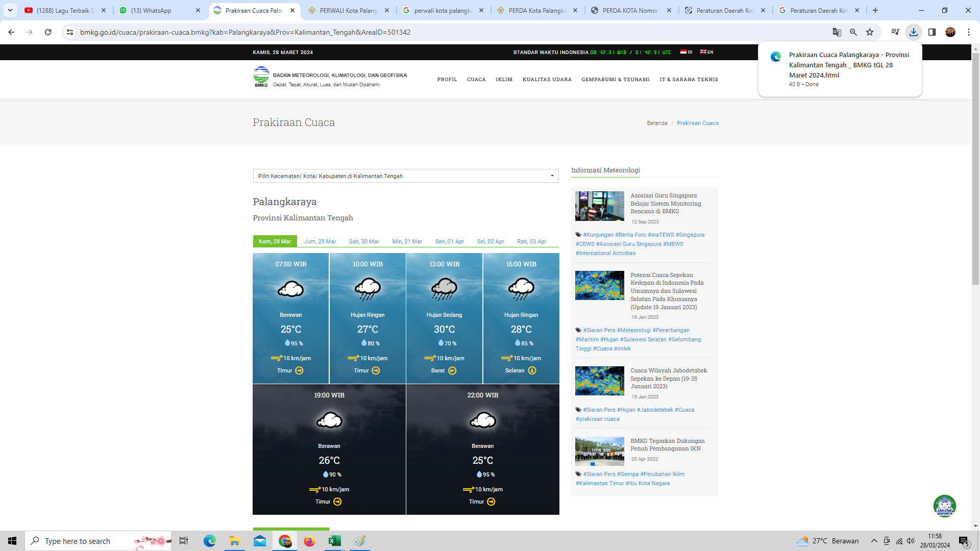Viewport: 980px width, 551px height.
Task: Open the IT & SARANA TEKNIS menu
Action: 689,80
